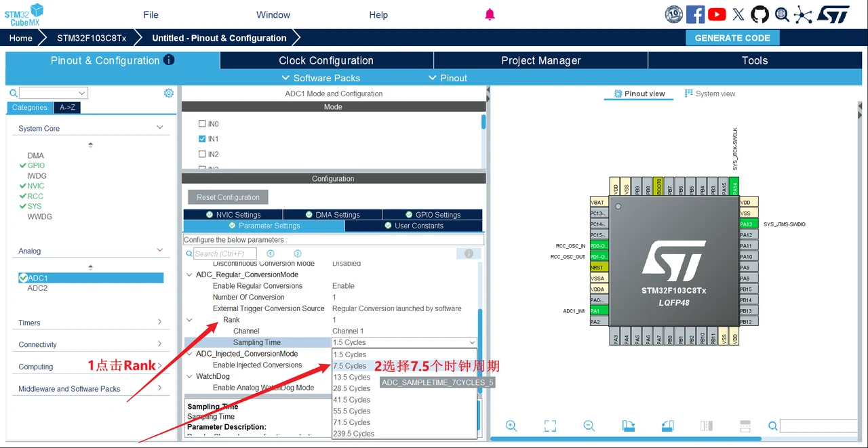Open the GitHub icon link
Image resolution: width=868 pixels, height=448 pixels.
(x=759, y=14)
